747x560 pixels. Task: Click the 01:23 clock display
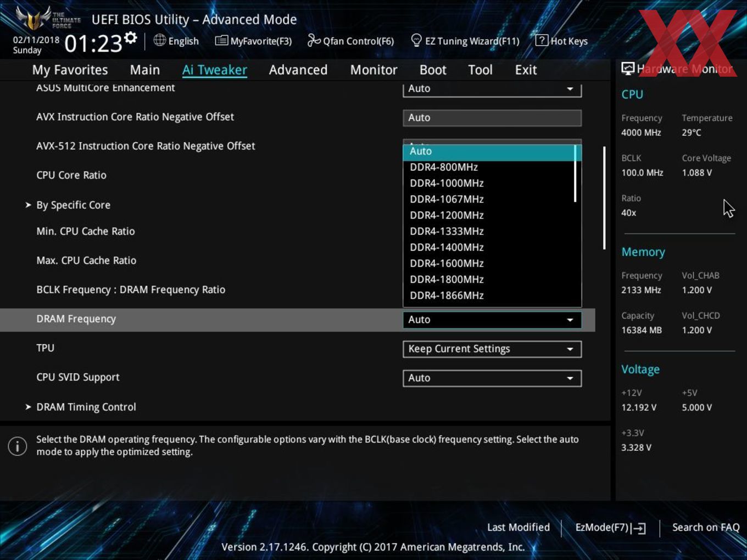click(x=93, y=43)
